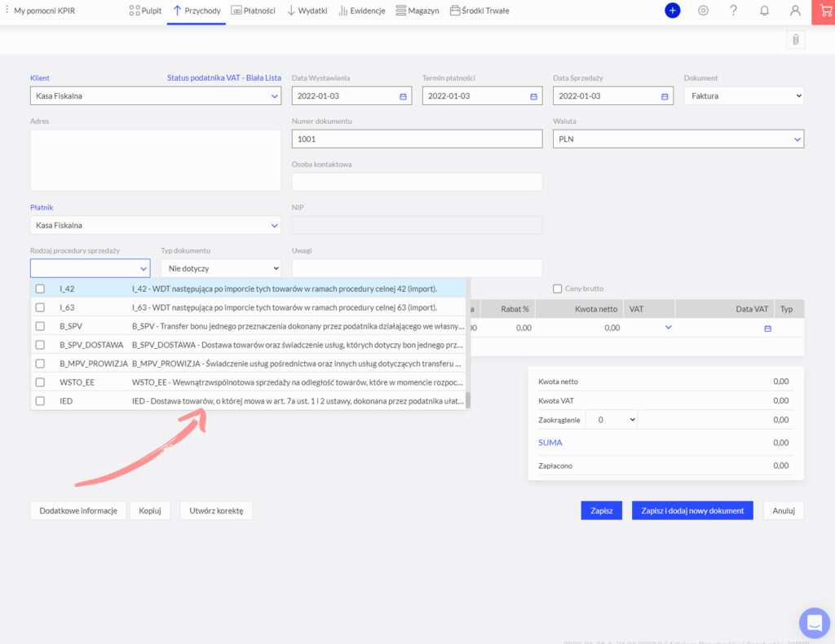Screen dimensions: 835x644
Task: Open Typ dokumentu Nie dotyczy dropdown
Action: [x=221, y=268]
